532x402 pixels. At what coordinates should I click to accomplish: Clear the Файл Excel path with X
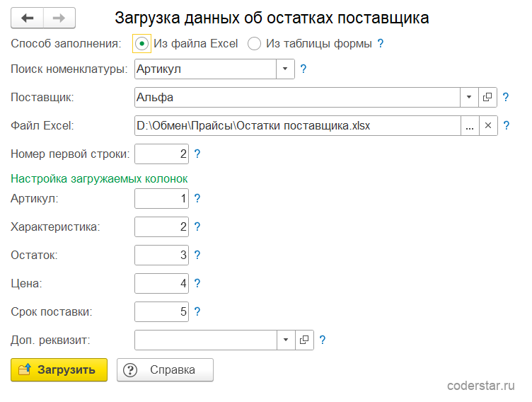[488, 126]
